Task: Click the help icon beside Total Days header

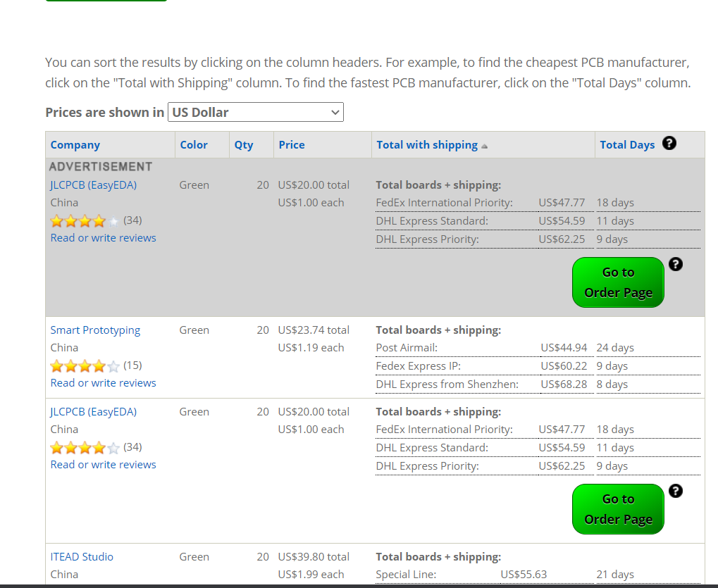Action: pos(669,143)
